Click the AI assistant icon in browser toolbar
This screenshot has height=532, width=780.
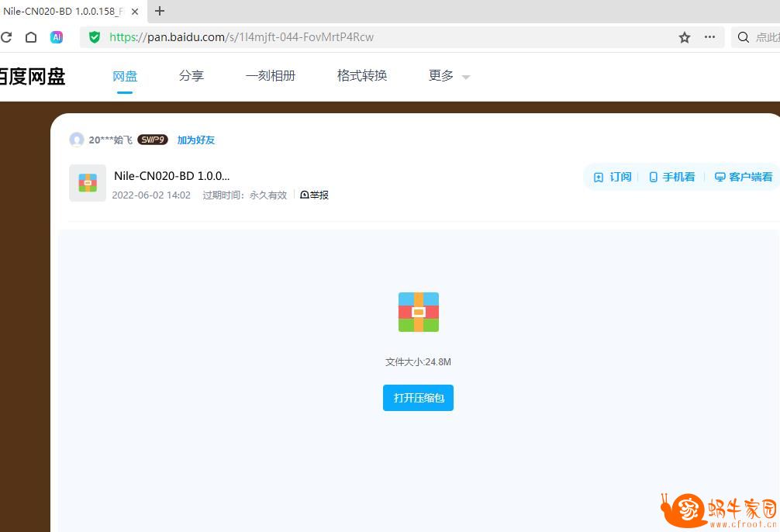(57, 36)
